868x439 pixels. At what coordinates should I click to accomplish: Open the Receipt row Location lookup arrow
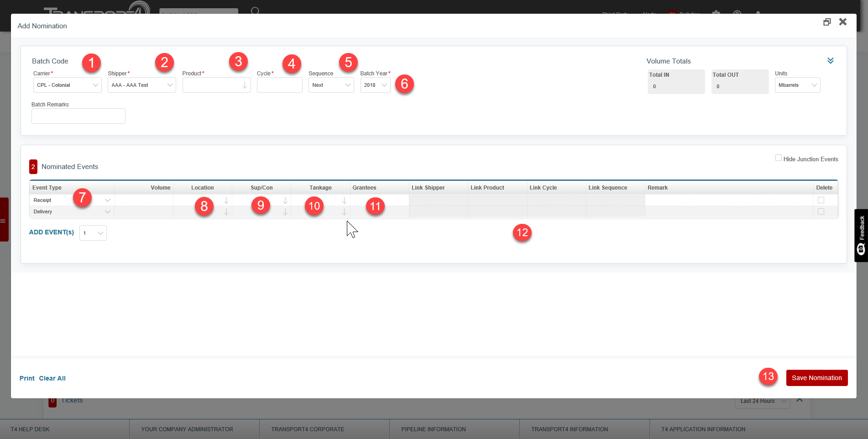pyautogui.click(x=226, y=201)
